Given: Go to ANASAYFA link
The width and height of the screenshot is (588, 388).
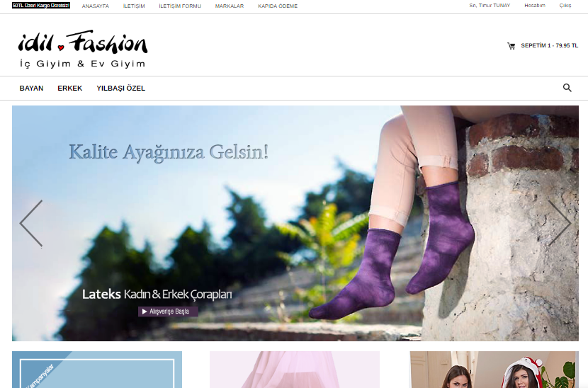Looking at the screenshot, I should 96,6.
